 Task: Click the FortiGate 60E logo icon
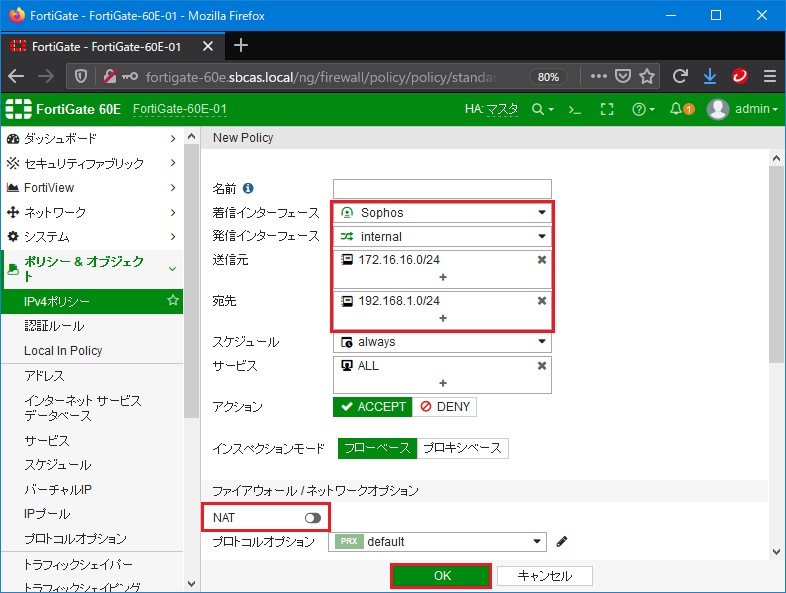click(x=18, y=109)
